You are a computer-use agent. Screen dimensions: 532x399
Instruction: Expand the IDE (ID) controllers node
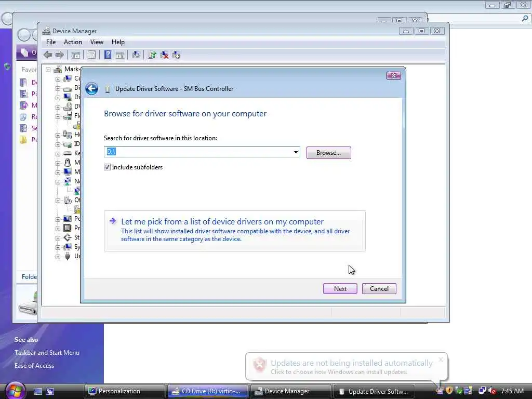(x=58, y=144)
